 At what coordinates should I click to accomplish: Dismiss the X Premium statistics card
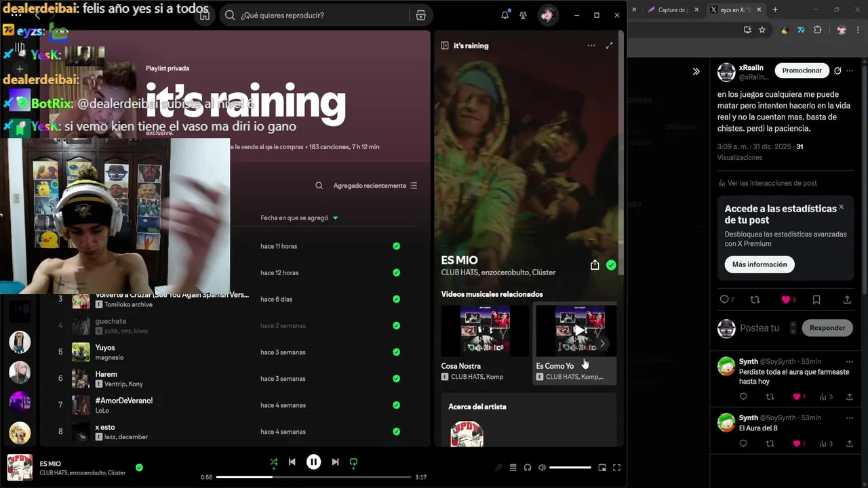[x=841, y=207]
